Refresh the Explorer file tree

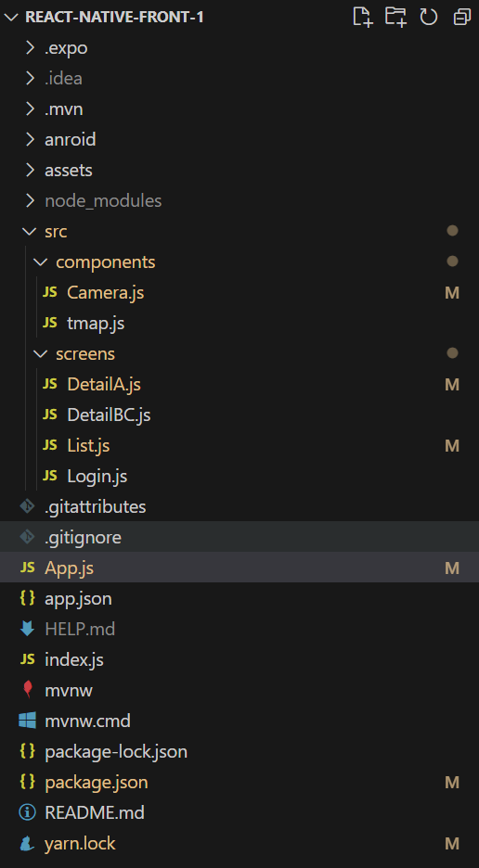tap(429, 17)
